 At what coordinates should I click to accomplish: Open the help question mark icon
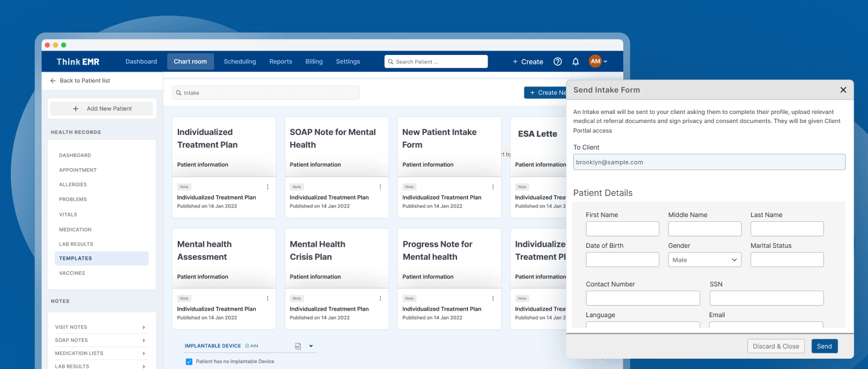558,61
